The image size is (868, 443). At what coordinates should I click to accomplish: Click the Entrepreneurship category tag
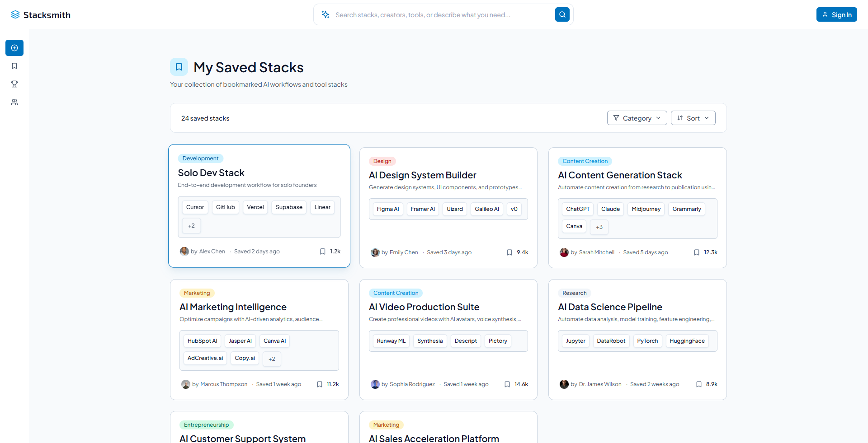(206, 425)
